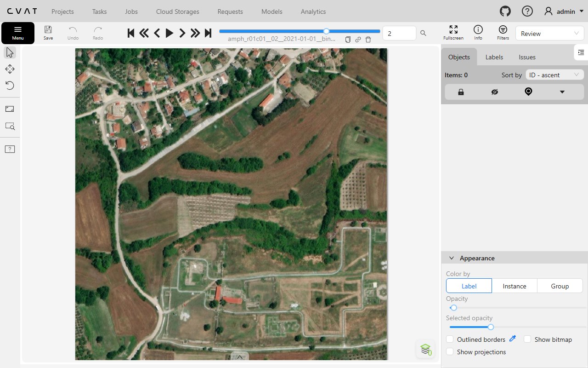This screenshot has width=588, height=368.
Task: Activate the move image tool
Action: click(x=10, y=69)
